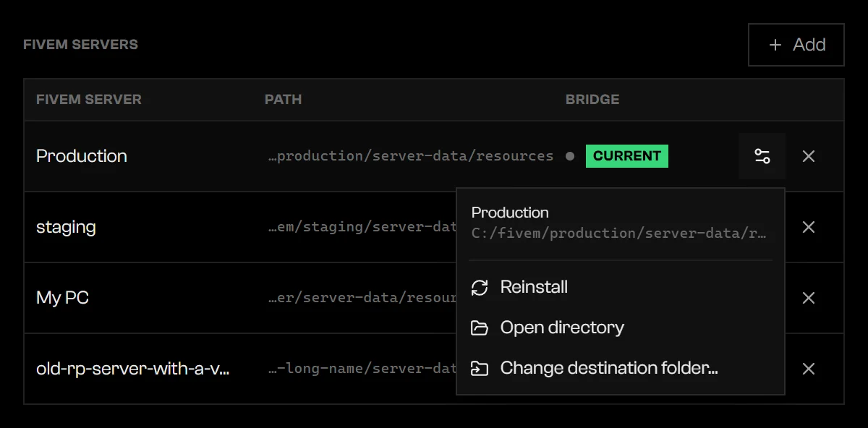This screenshot has width=868, height=428.
Task: Remove old-rp-server-with-a-v… using its X icon
Action: (x=809, y=369)
